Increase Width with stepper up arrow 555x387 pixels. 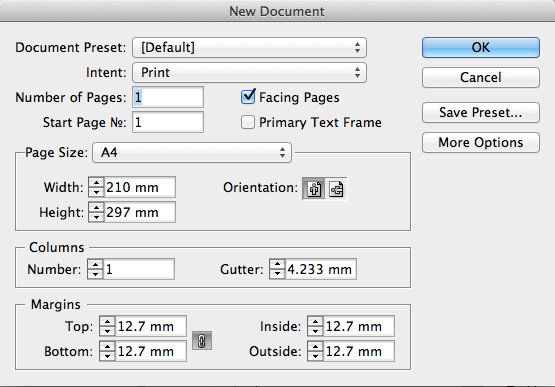96,182
